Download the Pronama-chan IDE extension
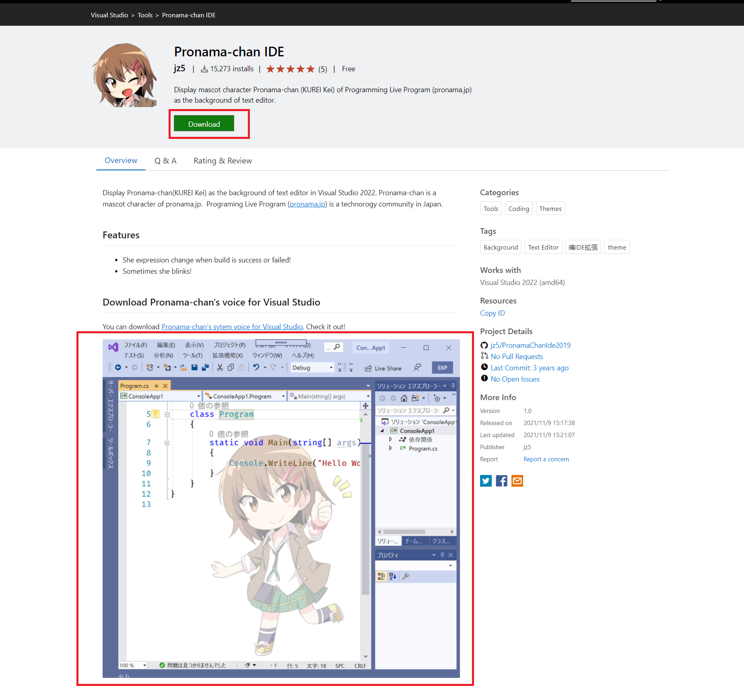 (204, 124)
